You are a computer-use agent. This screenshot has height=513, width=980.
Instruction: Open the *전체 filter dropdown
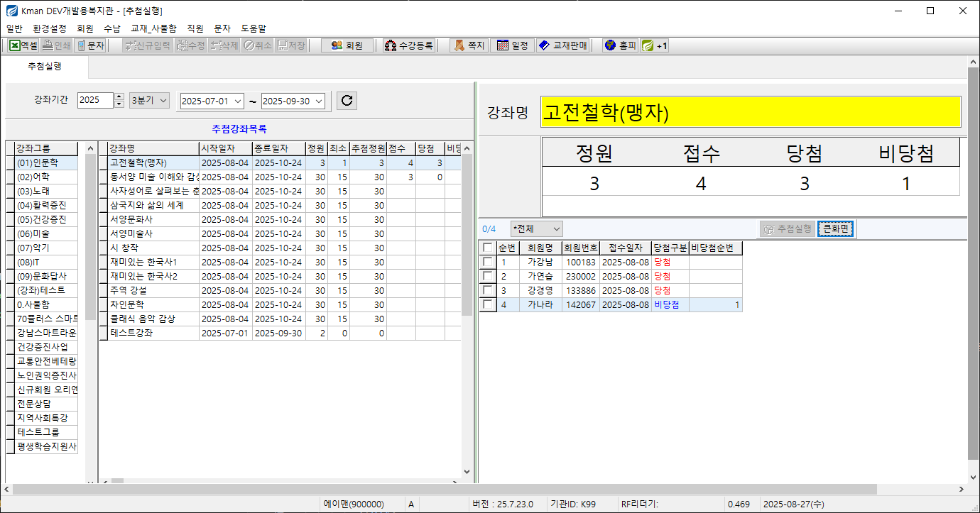click(556, 228)
